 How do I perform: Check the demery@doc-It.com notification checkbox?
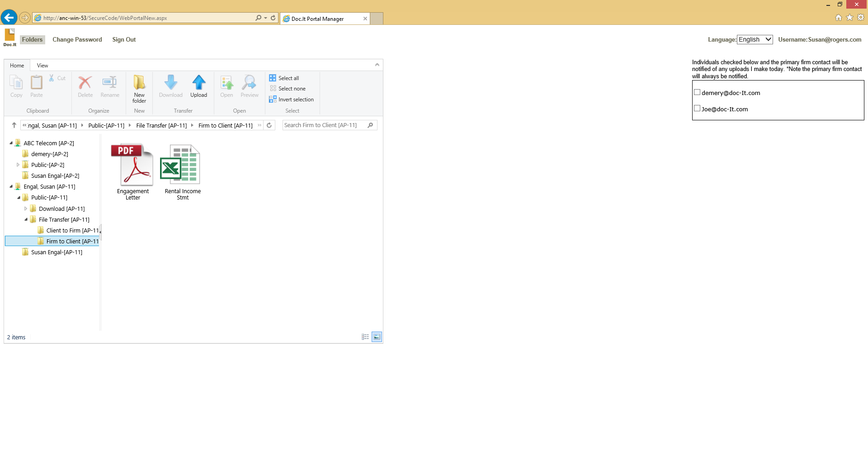(x=697, y=91)
